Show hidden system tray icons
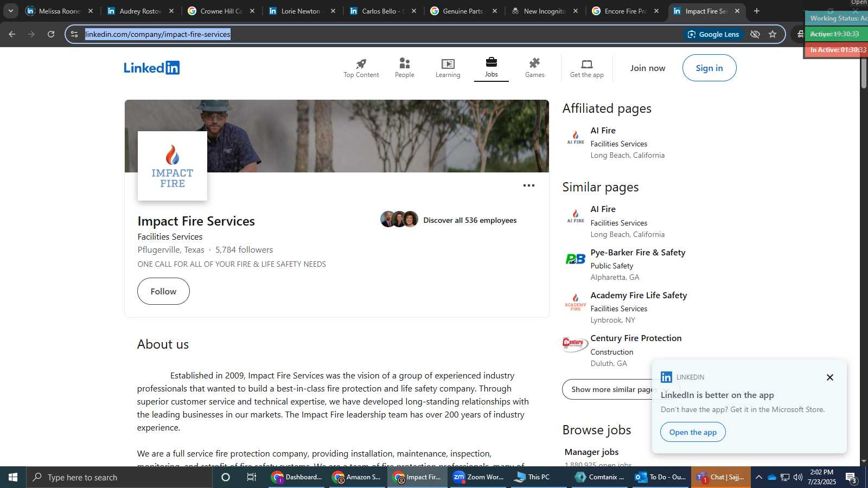Screen dimensions: 868x488 click(759, 477)
